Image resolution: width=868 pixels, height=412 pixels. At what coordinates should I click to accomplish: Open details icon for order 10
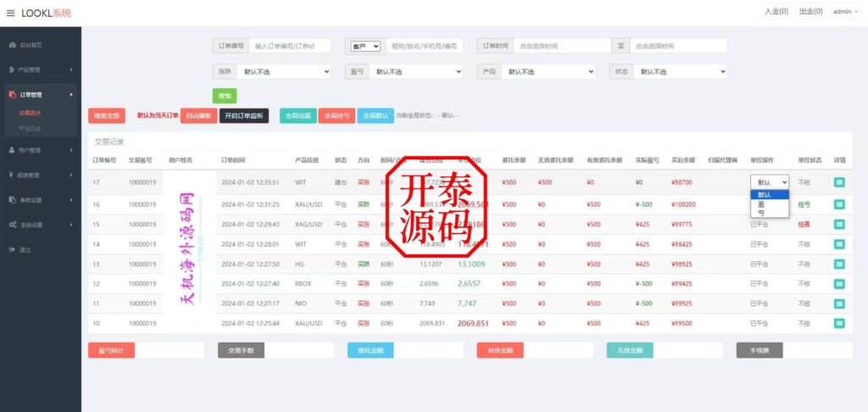click(x=839, y=323)
